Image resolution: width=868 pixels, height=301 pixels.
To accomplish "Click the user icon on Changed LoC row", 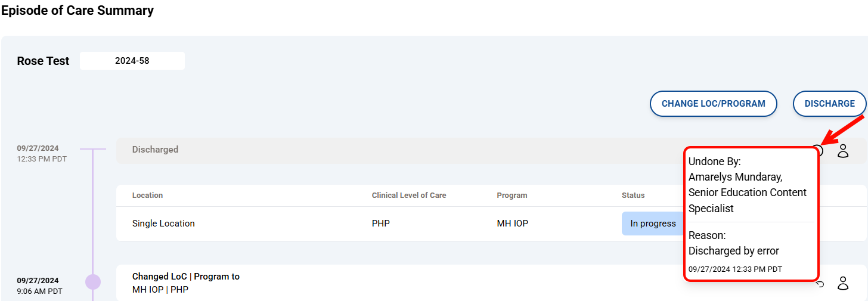I will (842, 283).
